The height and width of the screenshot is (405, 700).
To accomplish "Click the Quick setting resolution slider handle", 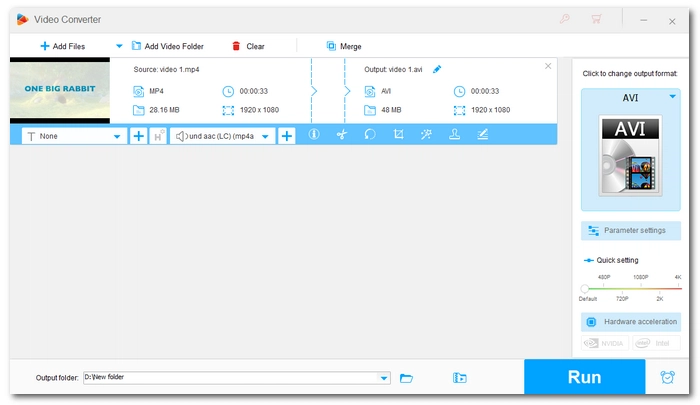I will (585, 289).
